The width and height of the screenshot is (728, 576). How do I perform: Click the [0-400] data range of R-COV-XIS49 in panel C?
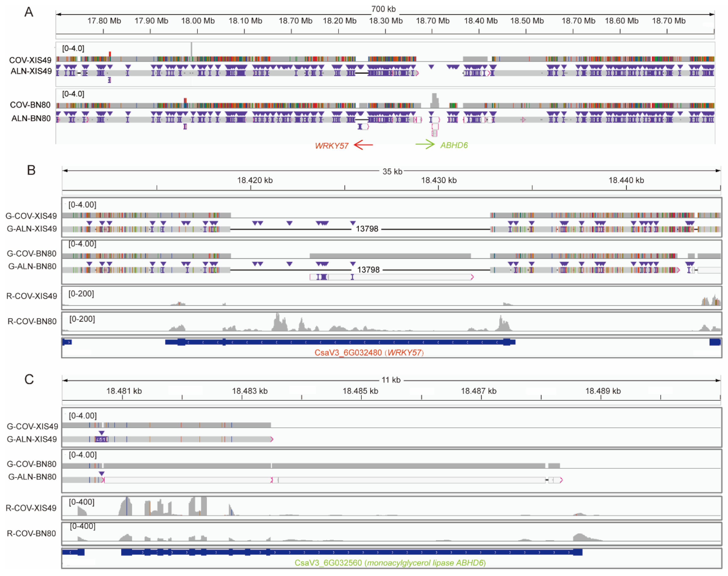[82, 502]
